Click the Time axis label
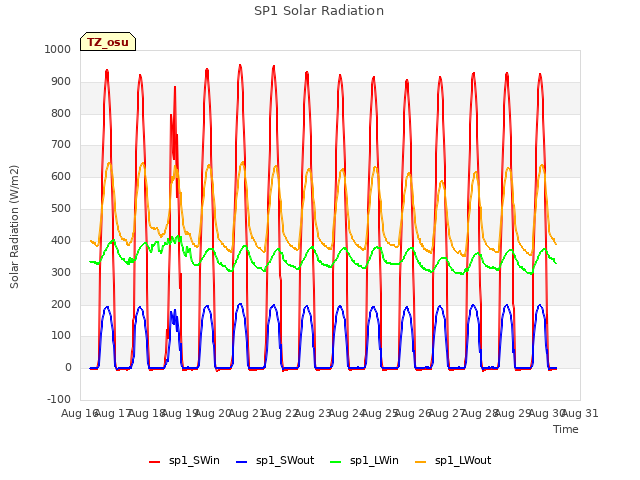The height and width of the screenshot is (480, 640). (566, 429)
